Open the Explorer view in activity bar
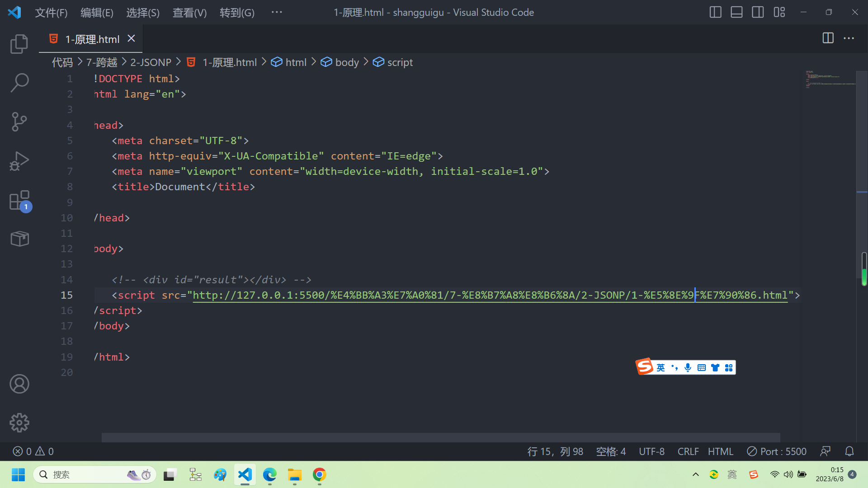Image resolution: width=868 pixels, height=488 pixels. (x=19, y=44)
